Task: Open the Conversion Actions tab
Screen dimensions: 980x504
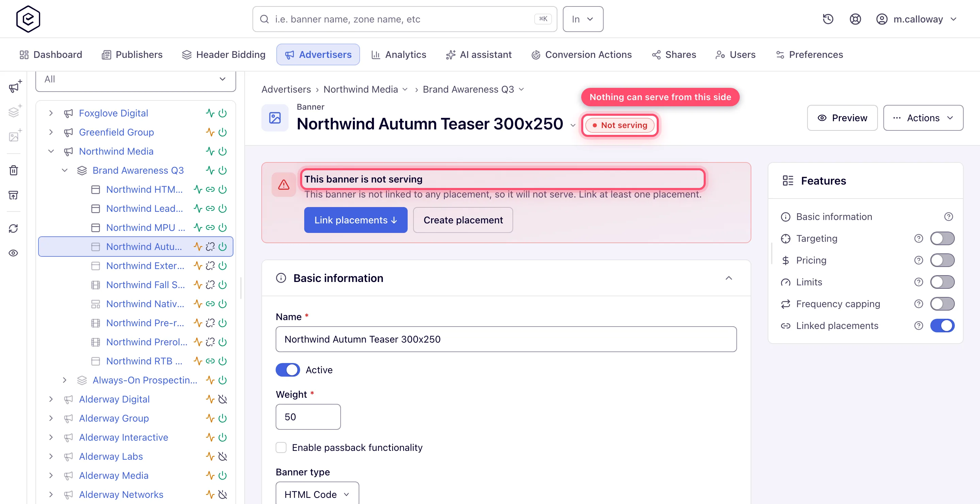Action: click(581, 54)
